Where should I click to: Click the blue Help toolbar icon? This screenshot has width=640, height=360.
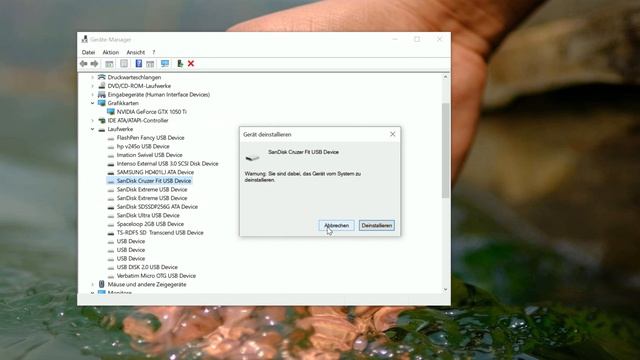coord(139,64)
